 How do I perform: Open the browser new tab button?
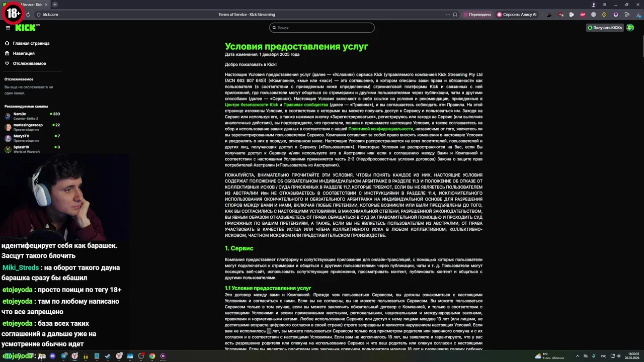(x=55, y=5)
